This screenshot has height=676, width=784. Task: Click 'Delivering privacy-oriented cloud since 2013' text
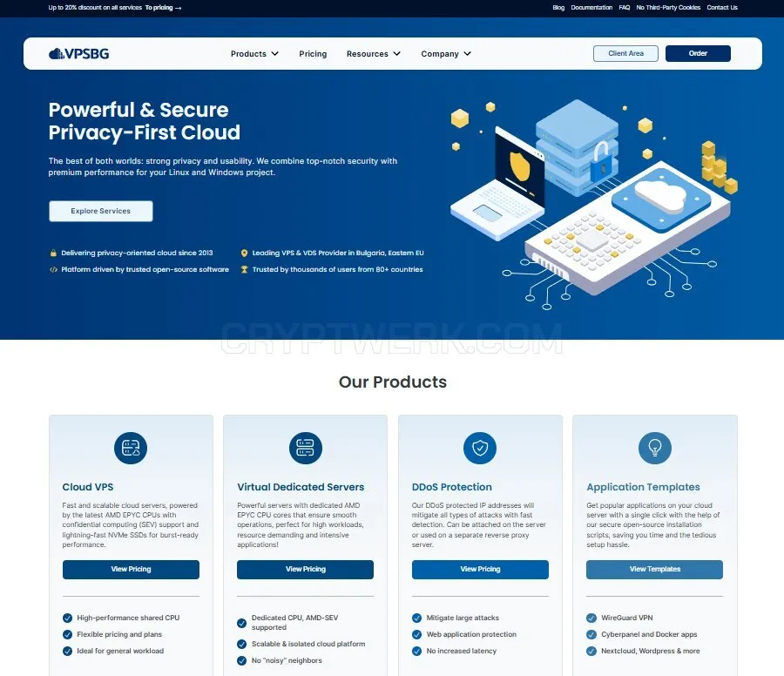pos(137,253)
